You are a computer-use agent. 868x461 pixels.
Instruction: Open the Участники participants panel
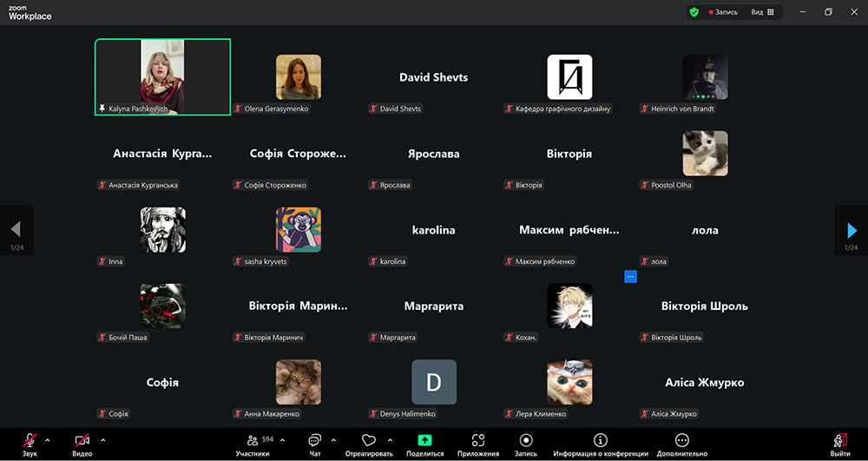pyautogui.click(x=253, y=441)
